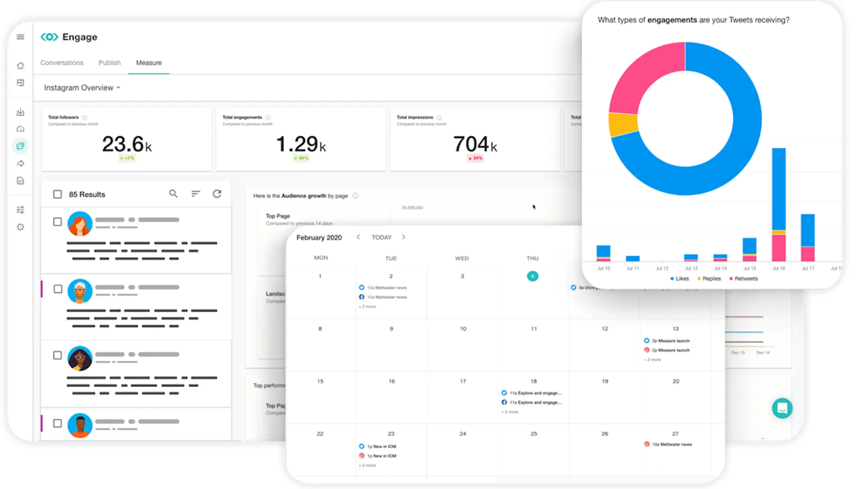Click the home icon in sidebar

pyautogui.click(x=20, y=66)
